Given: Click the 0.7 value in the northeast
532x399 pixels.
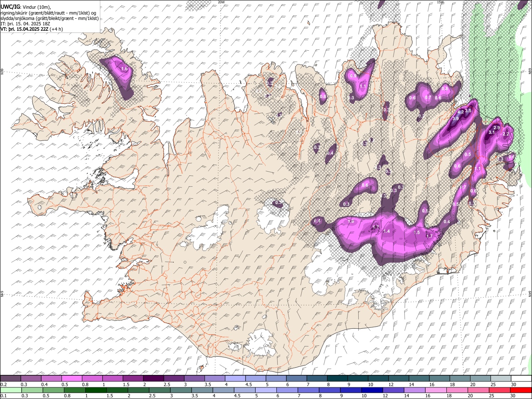Looking at the screenshot, I should tap(428, 98).
